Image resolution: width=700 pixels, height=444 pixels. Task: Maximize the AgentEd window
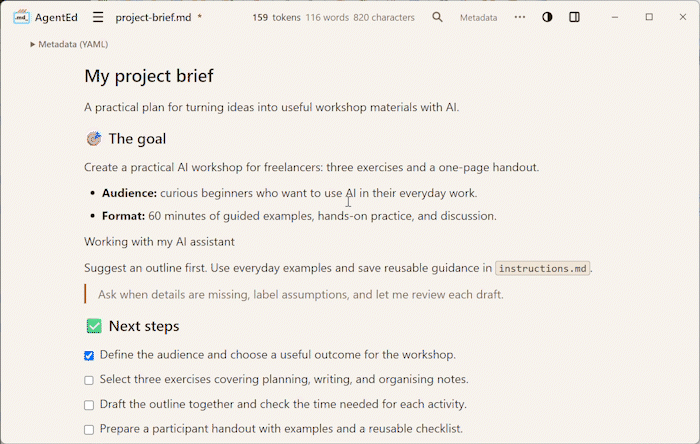click(649, 17)
